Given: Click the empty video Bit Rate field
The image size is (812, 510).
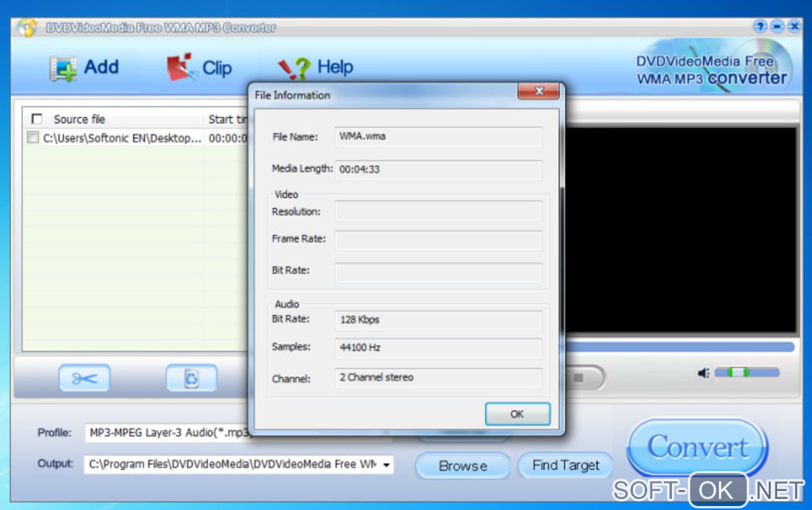Looking at the screenshot, I should (438, 272).
